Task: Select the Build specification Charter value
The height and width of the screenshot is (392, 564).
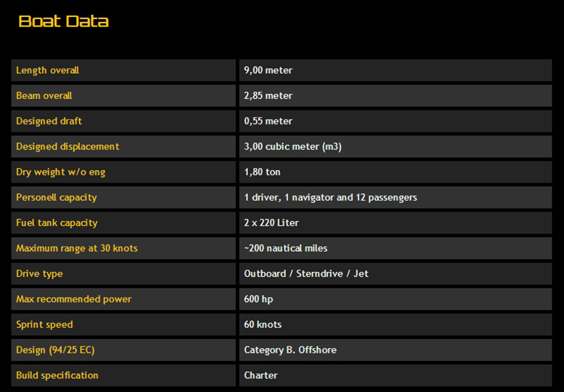Action: [x=261, y=375]
